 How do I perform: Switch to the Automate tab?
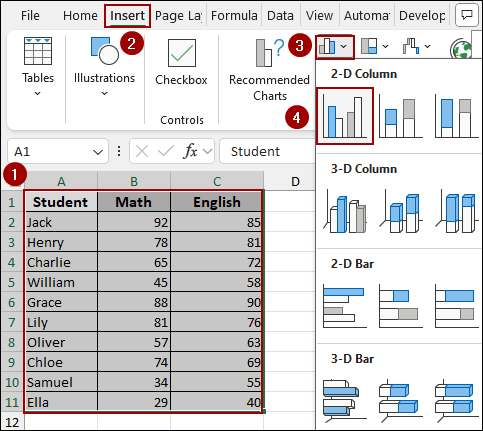coord(367,16)
